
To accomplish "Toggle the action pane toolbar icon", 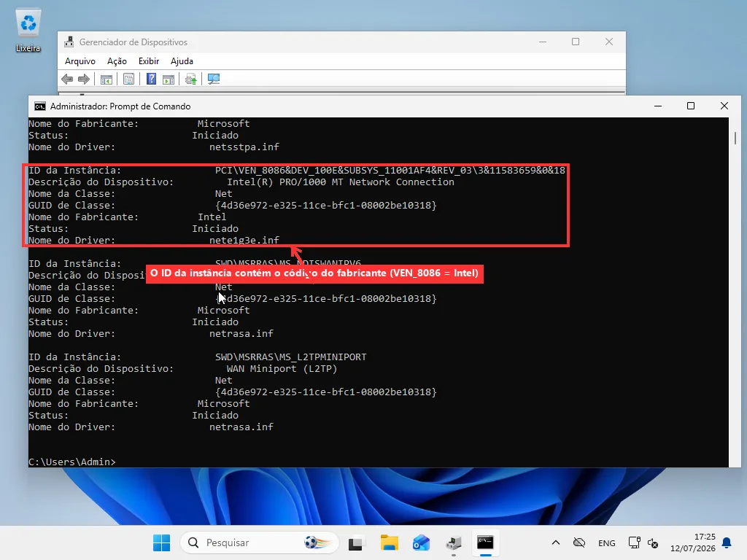I will pos(169,79).
